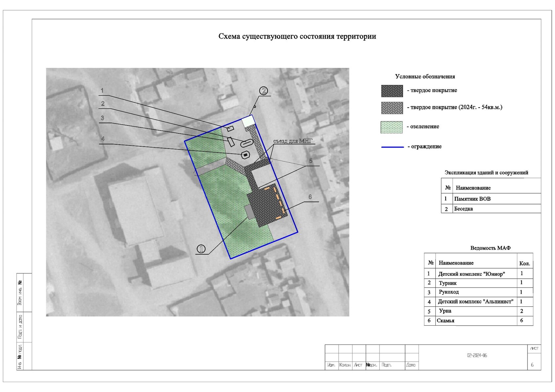This screenshot has height=392, width=555.
Task: Click the callout number 6 label
Action: click(x=310, y=197)
